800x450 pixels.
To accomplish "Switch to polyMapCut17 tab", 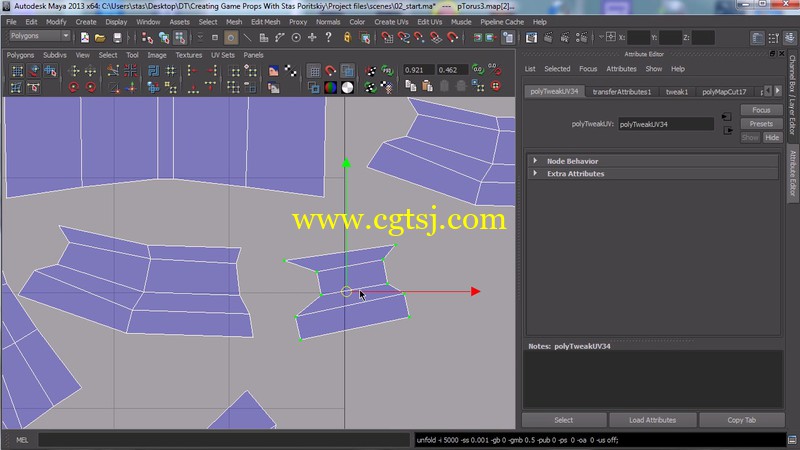I will 724,92.
